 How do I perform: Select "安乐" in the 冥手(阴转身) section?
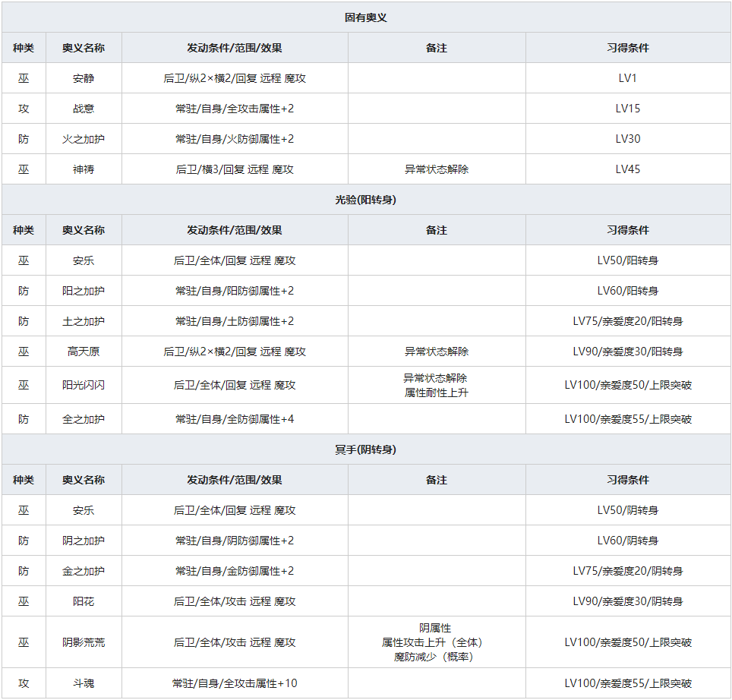click(84, 510)
